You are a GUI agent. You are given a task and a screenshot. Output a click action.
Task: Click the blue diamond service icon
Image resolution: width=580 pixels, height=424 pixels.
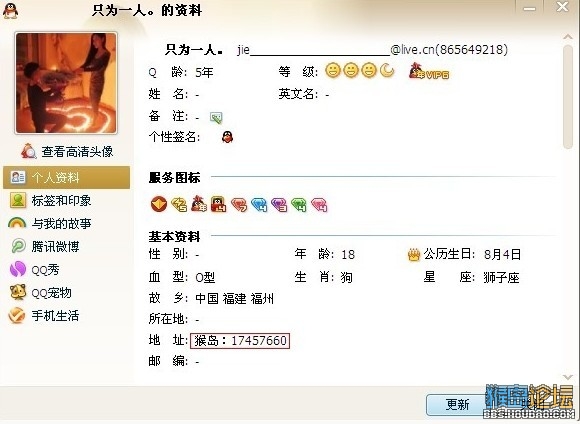pyautogui.click(x=259, y=205)
